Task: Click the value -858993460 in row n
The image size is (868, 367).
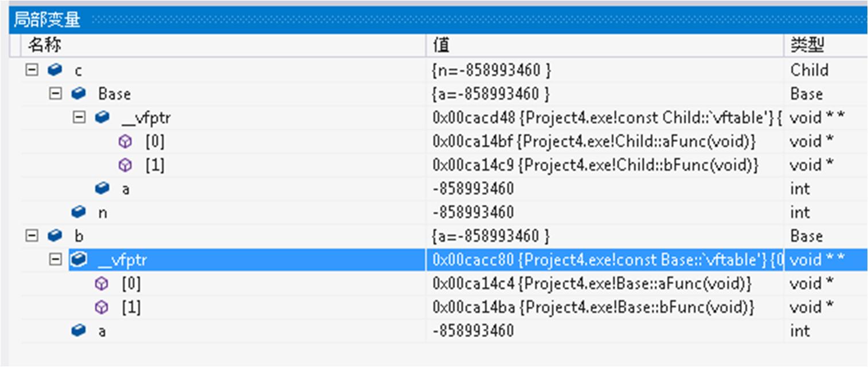Action: (x=474, y=212)
